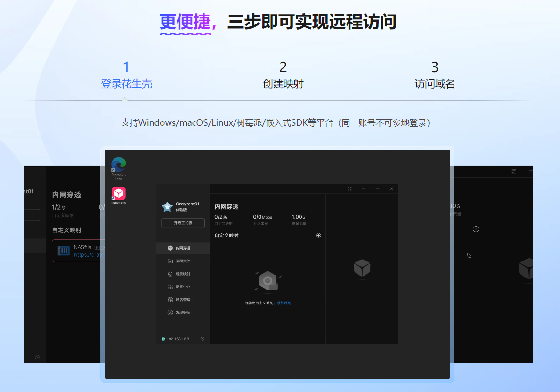Open 配置中心 in the sidebar

point(183,286)
